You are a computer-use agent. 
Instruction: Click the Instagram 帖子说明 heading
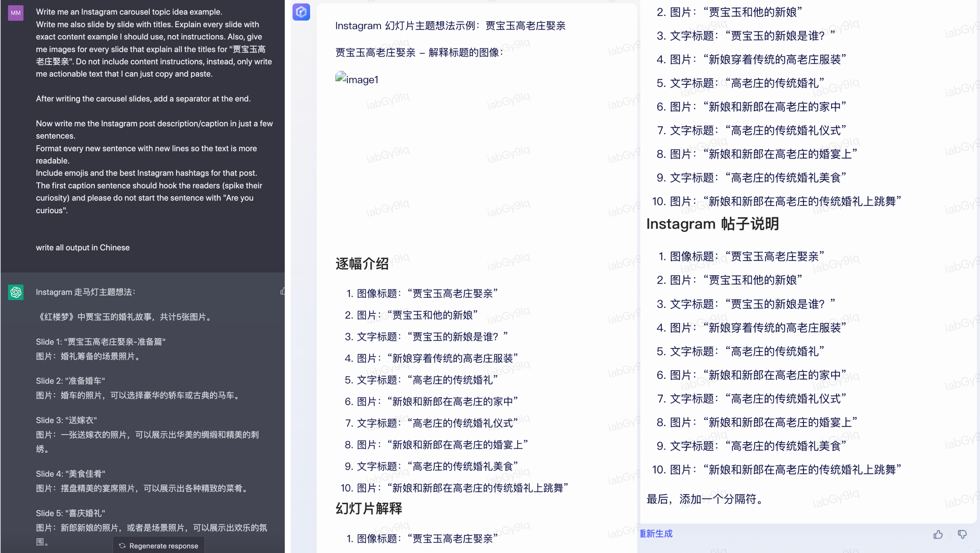(712, 224)
